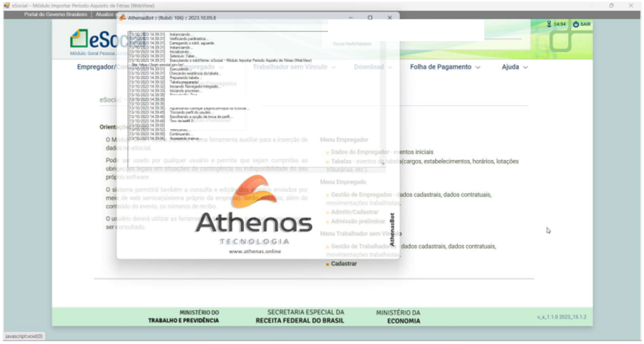
Task: Click the Menu Empregador heading
Action: click(x=344, y=140)
